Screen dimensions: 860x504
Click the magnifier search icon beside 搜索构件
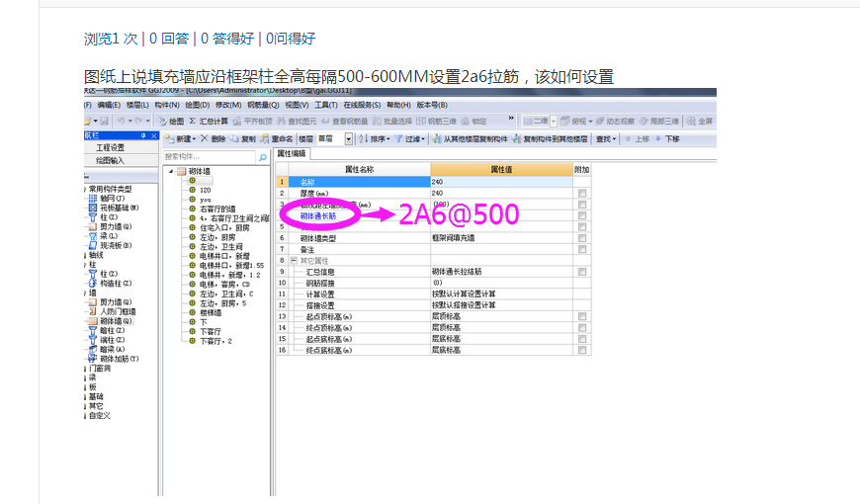click(x=263, y=157)
